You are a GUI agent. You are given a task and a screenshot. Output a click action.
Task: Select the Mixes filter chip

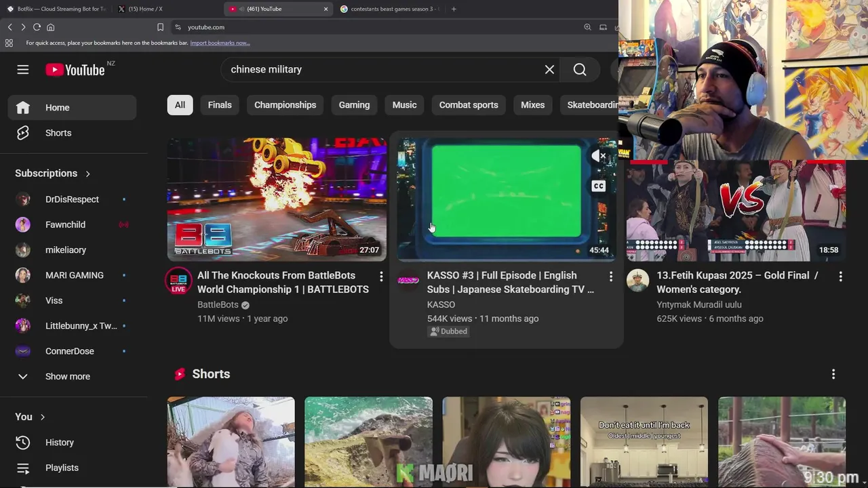[x=532, y=105]
